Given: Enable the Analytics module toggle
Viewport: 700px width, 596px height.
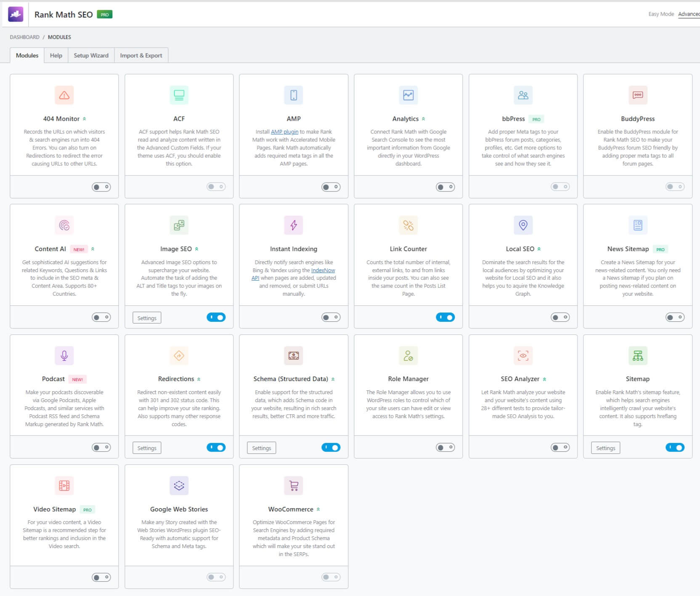Looking at the screenshot, I should point(445,187).
